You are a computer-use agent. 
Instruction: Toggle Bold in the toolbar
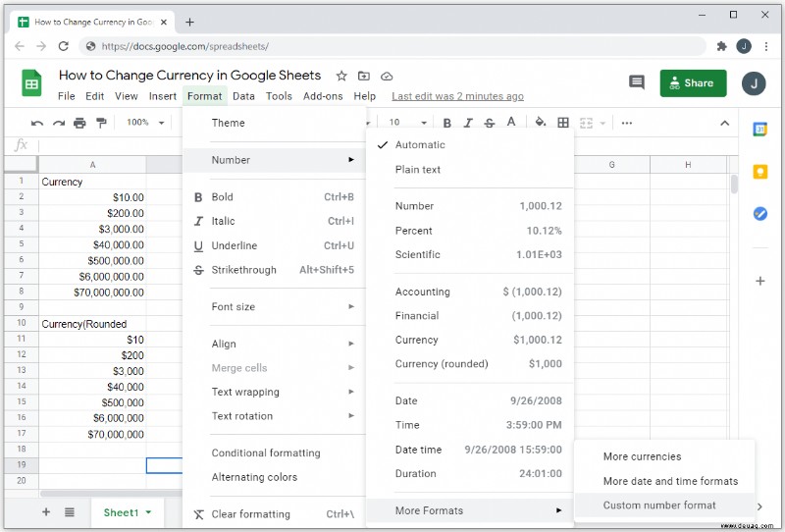(447, 123)
